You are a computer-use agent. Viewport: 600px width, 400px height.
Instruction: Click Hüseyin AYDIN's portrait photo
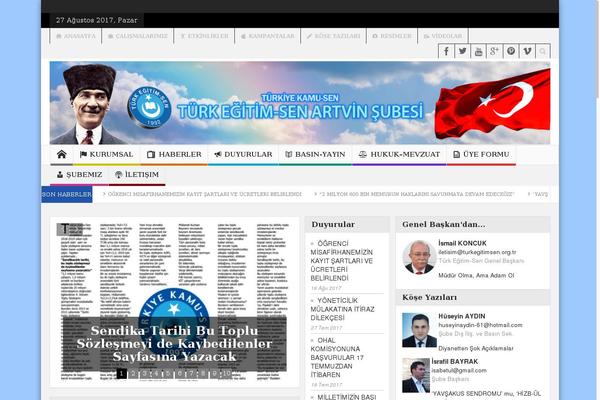(x=419, y=330)
